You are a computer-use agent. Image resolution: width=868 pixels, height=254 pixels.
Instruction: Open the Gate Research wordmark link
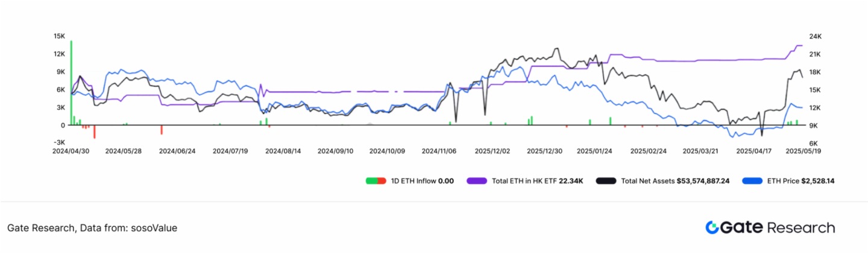click(778, 227)
